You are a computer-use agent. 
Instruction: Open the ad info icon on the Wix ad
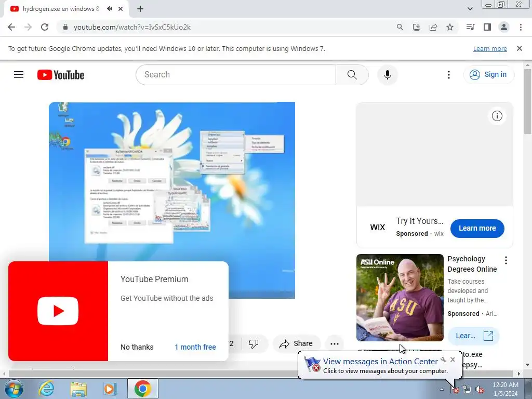497,116
